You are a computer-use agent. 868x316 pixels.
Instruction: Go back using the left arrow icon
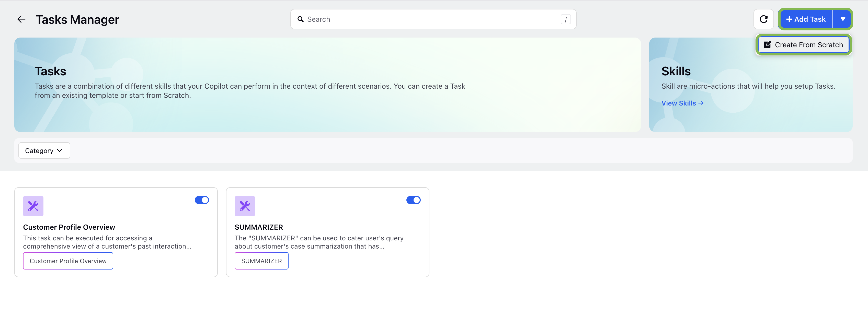tap(21, 19)
